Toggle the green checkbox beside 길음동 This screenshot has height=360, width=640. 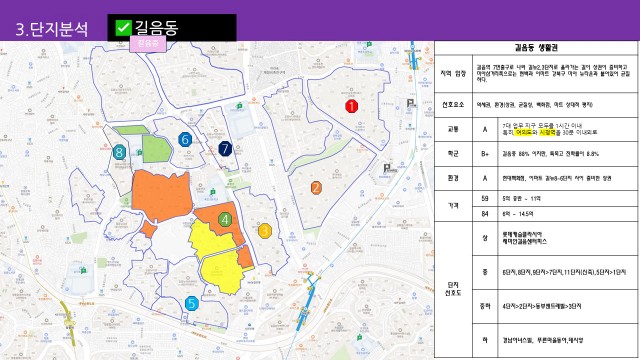(x=123, y=28)
